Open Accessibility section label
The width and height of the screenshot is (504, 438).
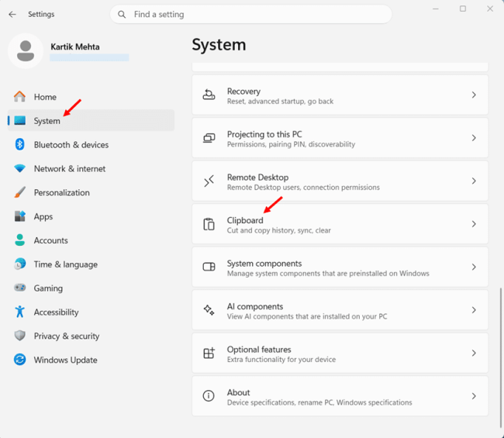[57, 312]
